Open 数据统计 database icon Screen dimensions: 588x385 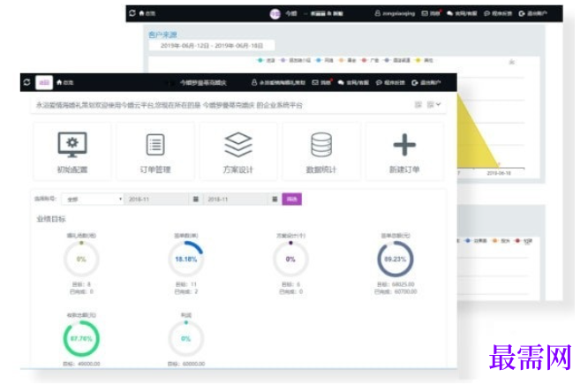click(x=321, y=145)
